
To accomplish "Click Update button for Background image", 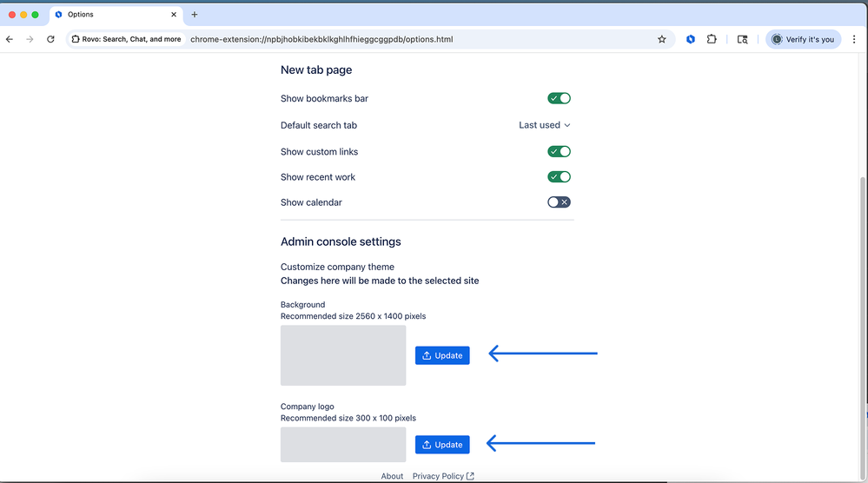I will (442, 355).
